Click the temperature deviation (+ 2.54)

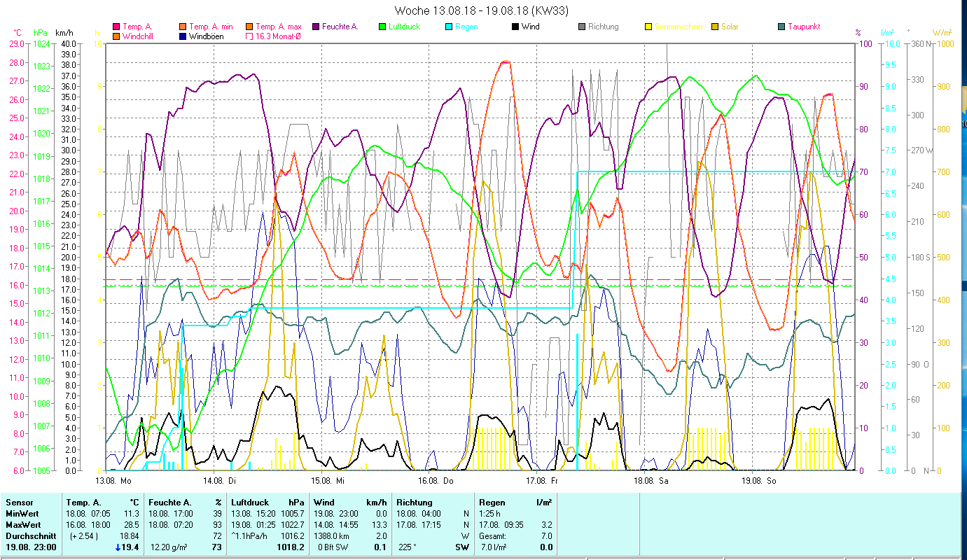[83, 535]
